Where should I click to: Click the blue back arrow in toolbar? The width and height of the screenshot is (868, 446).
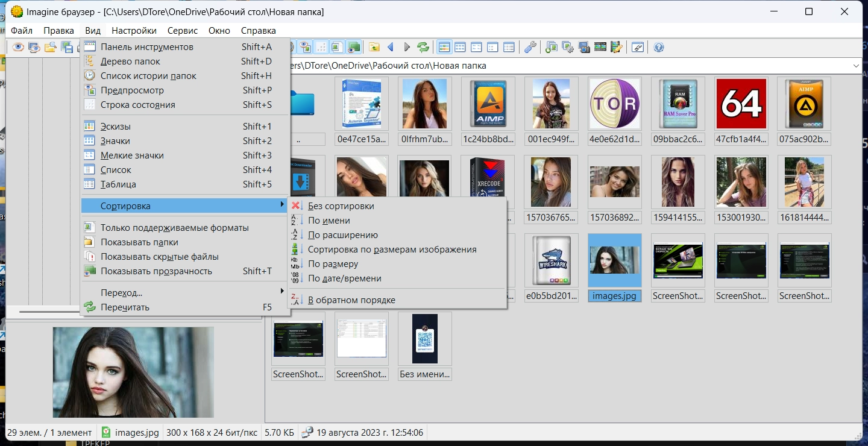(391, 47)
